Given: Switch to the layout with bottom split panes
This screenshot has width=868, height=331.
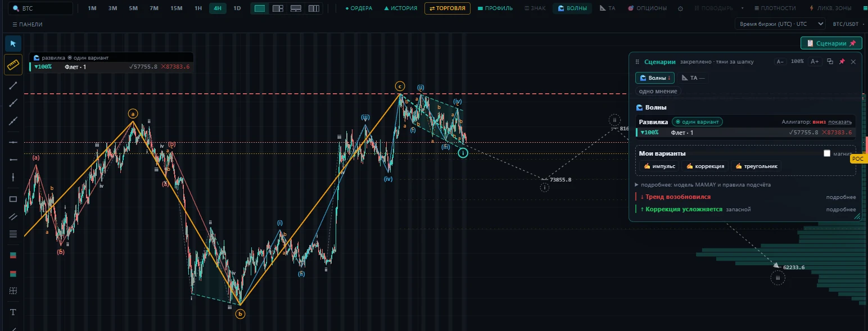Looking at the screenshot, I should pos(296,8).
